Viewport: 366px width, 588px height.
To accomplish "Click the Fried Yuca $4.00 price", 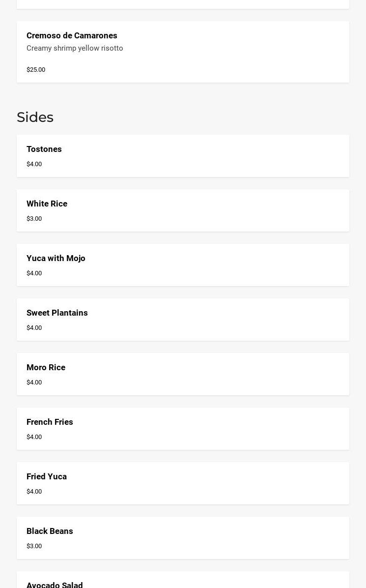I will (x=34, y=492).
